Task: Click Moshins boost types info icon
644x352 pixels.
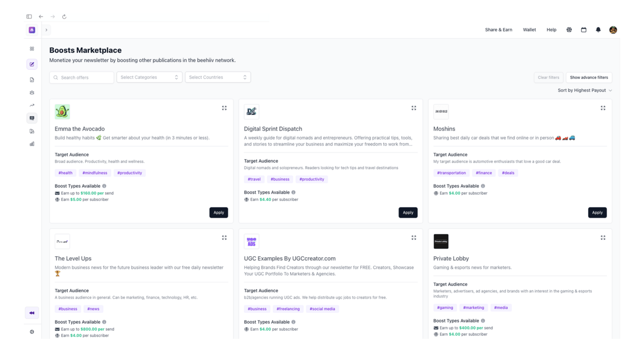Action: tap(483, 186)
